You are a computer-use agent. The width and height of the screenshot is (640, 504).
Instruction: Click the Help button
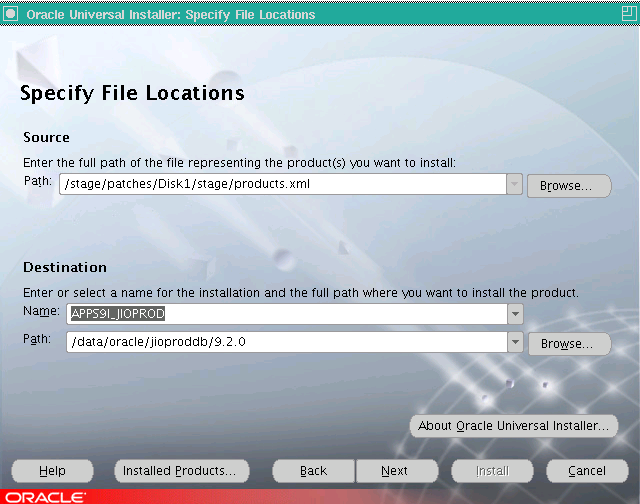(52, 471)
